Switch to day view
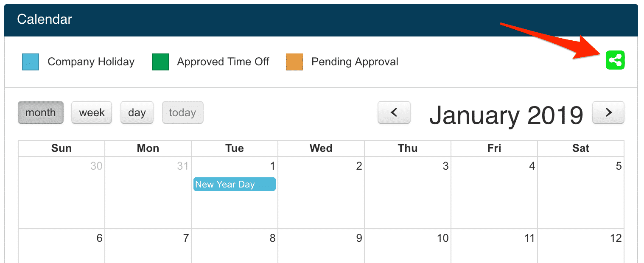Image resolution: width=644 pixels, height=263 pixels. [x=137, y=112]
